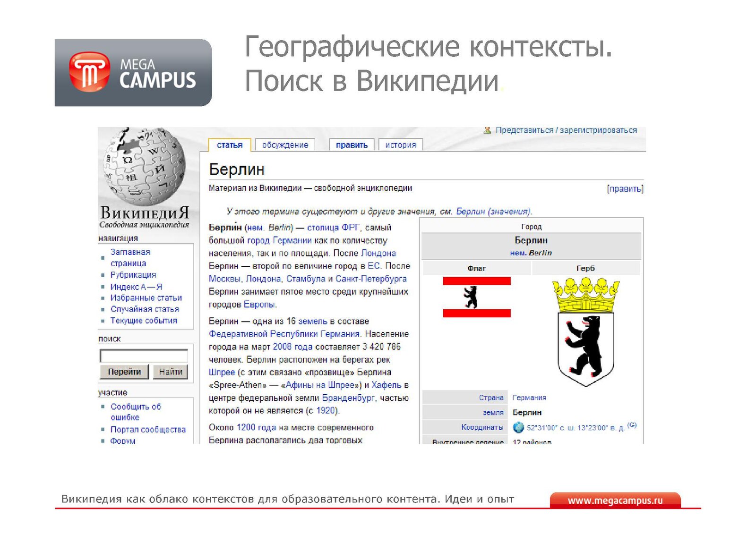Click the user icon beside Представиться
Viewport: 756px width, 534px height.
point(487,130)
